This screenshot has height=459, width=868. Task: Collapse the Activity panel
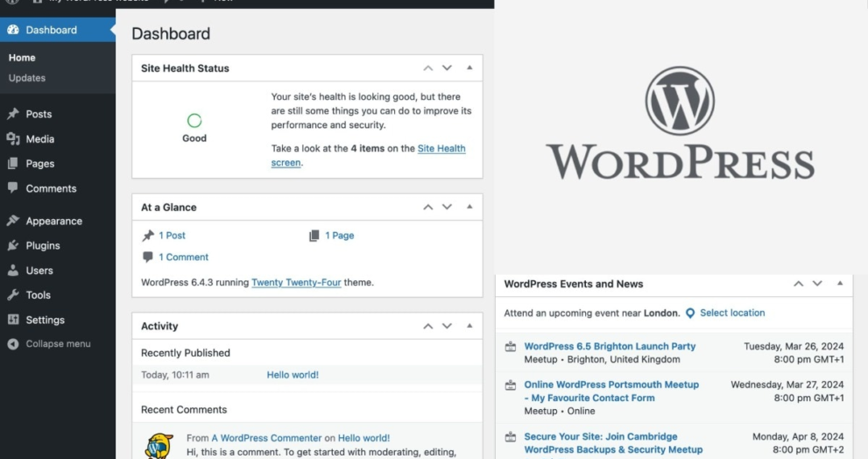pyautogui.click(x=469, y=326)
